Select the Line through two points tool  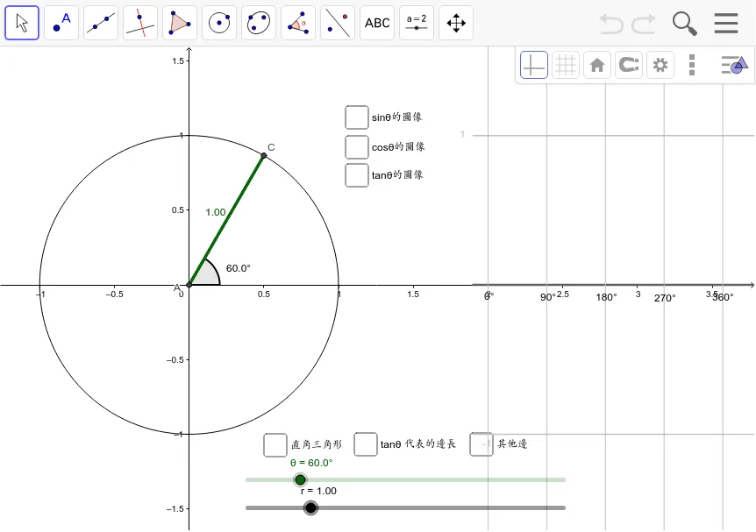pyautogui.click(x=101, y=23)
